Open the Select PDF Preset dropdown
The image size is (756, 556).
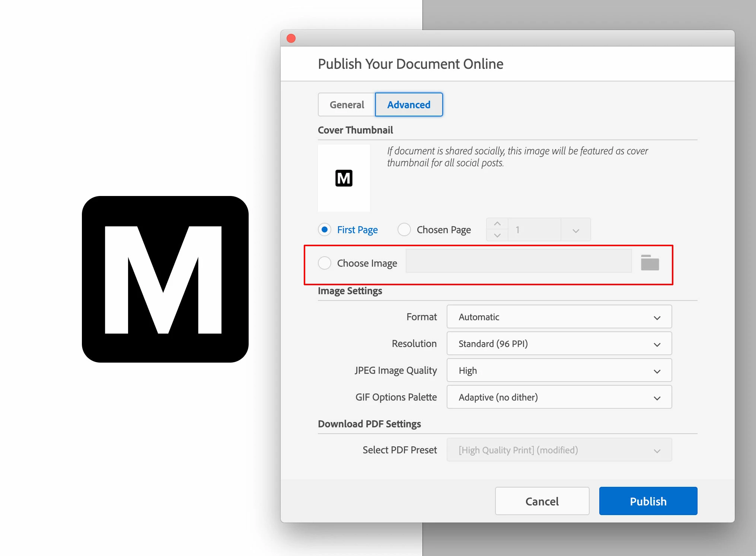(559, 450)
